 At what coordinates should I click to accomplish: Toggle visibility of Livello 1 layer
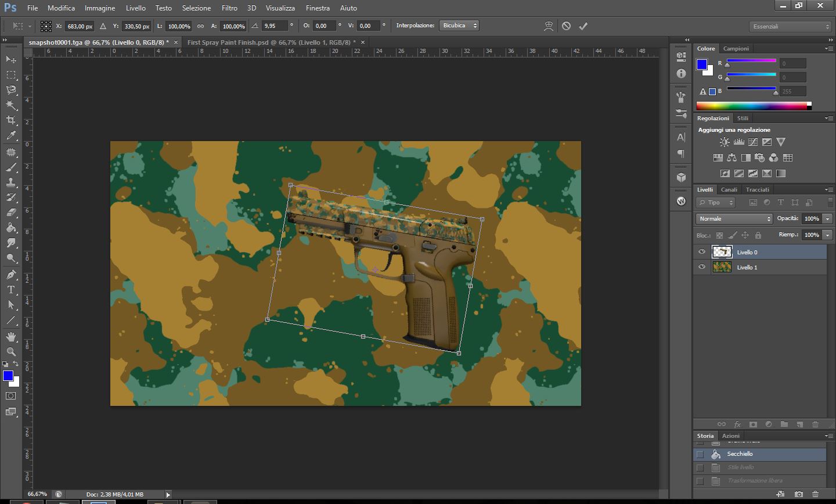coord(702,267)
